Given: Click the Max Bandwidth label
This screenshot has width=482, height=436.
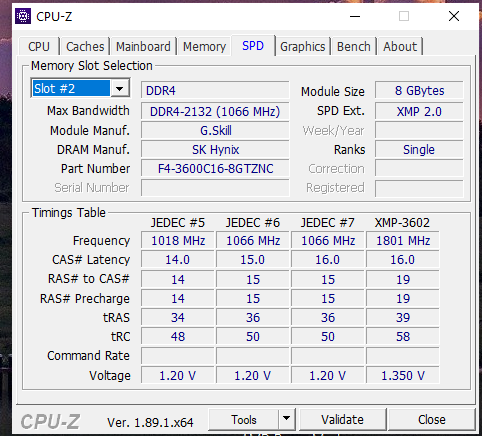Looking at the screenshot, I should pyautogui.click(x=88, y=111).
